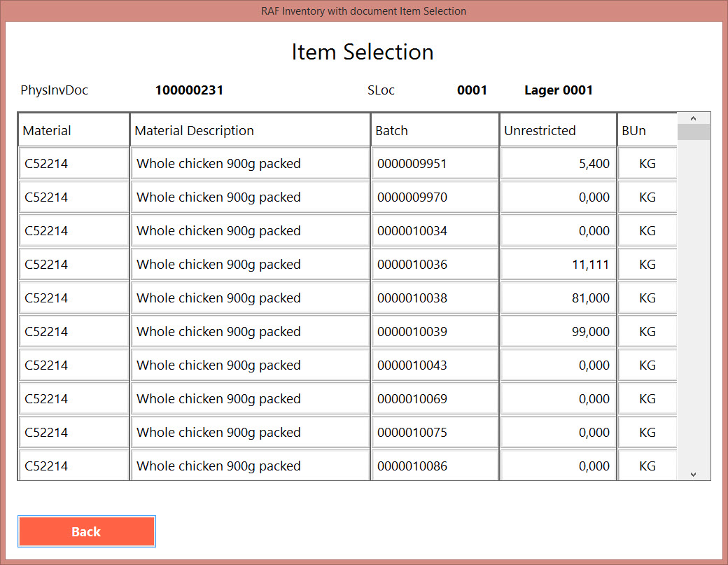
Task: Click the 81,000 unrestricted quantity cell
Action: (558, 298)
